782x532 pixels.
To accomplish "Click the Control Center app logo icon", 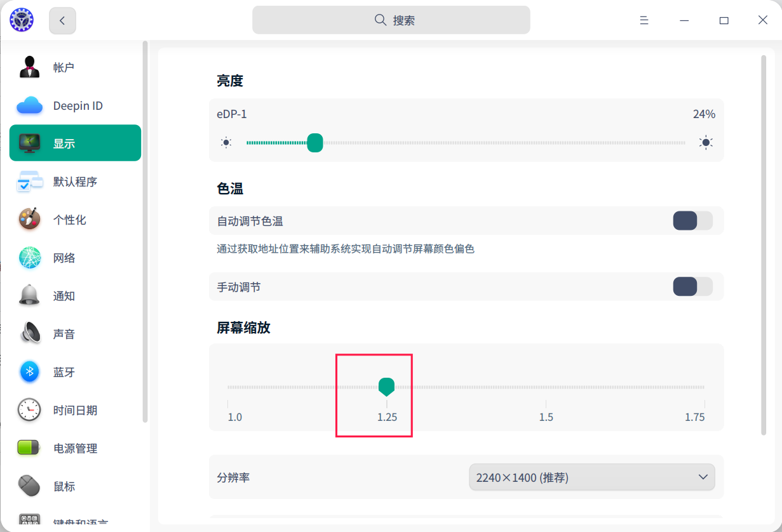I will coord(22,20).
